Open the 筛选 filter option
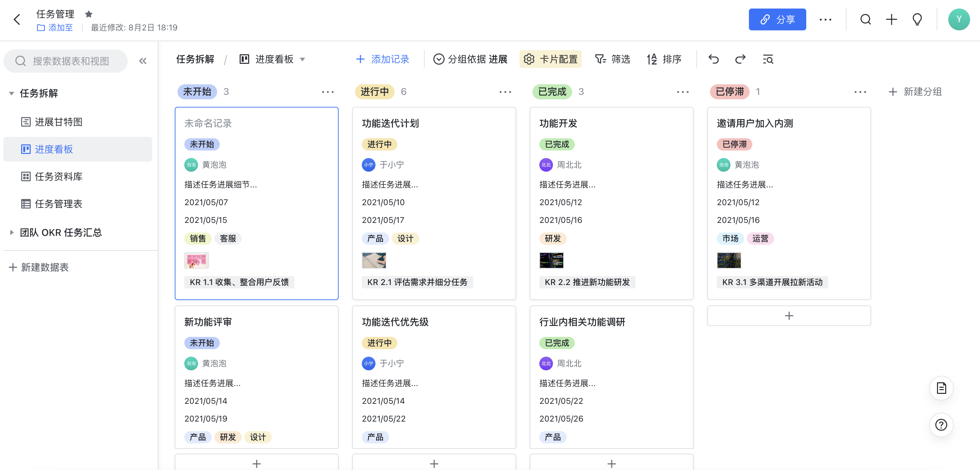This screenshot has width=980, height=470. click(x=612, y=59)
